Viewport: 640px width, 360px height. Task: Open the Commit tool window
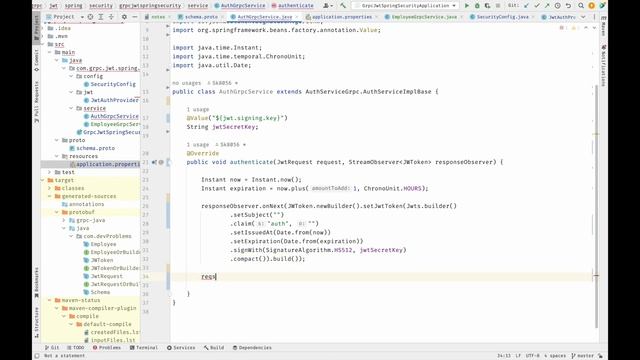click(x=36, y=60)
